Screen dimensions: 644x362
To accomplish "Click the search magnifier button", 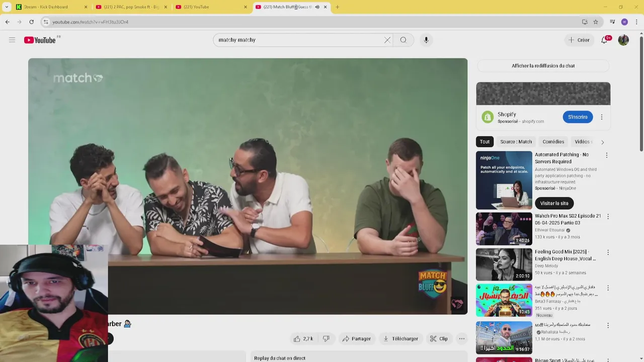I will point(404,40).
